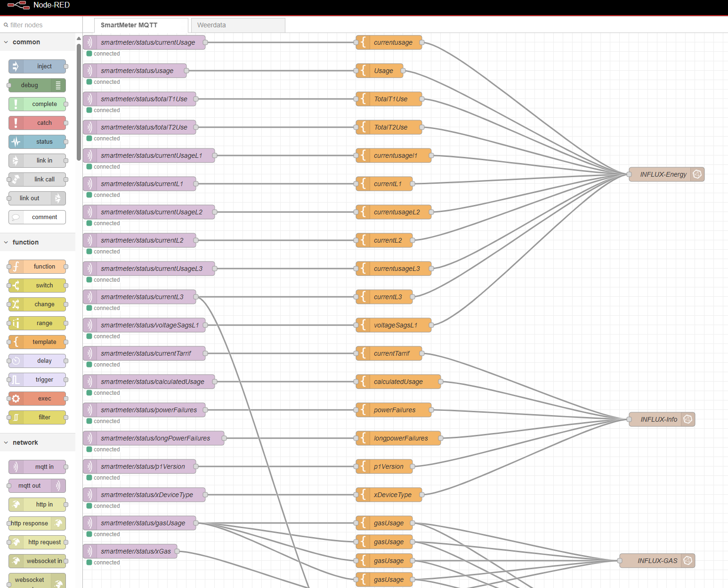This screenshot has height=588, width=728.
Task: Select the exec node in the palette
Action: click(37, 399)
